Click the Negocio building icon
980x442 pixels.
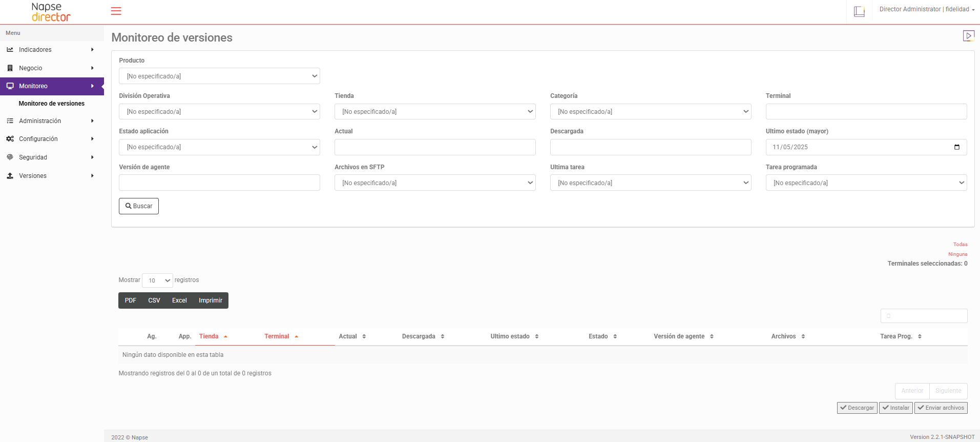pos(10,68)
